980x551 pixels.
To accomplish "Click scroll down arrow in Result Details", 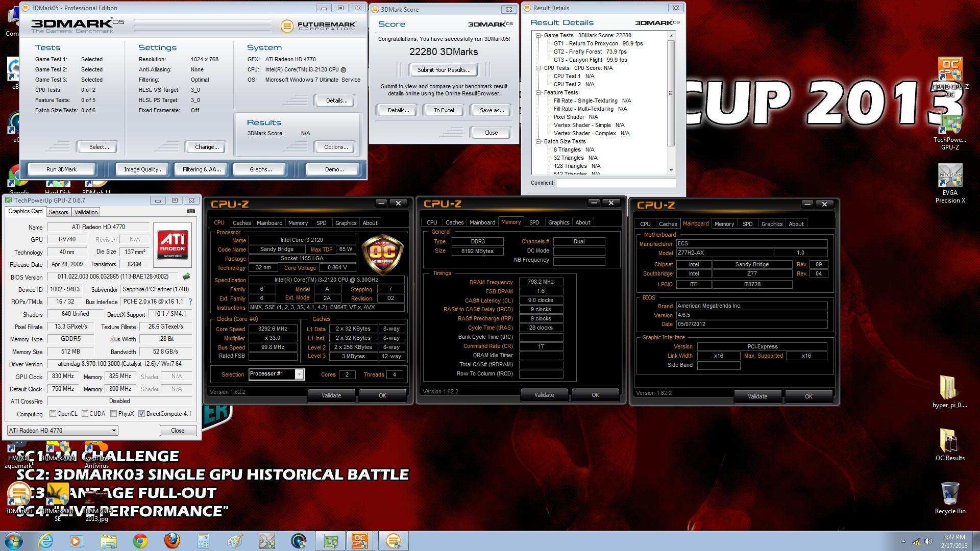I will 671,170.
